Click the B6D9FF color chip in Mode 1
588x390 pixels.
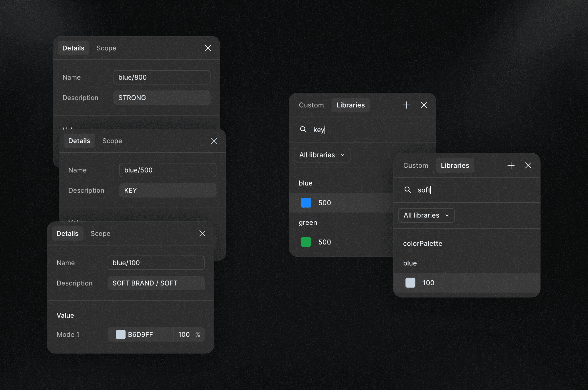pos(120,334)
